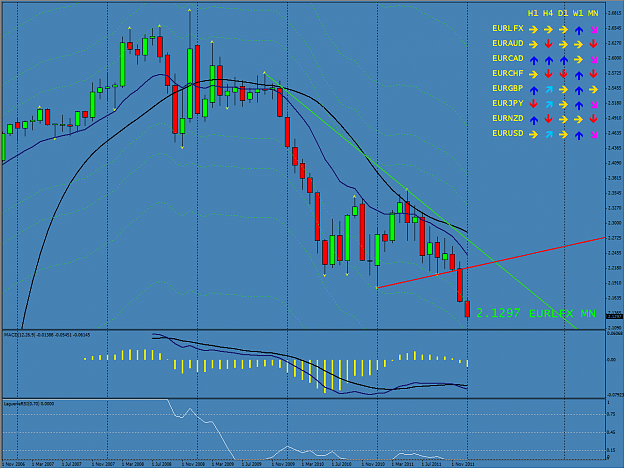Screen dimensions: 625x469
Task: Click the EURLFX H1 trend arrow
Action: click(x=533, y=29)
